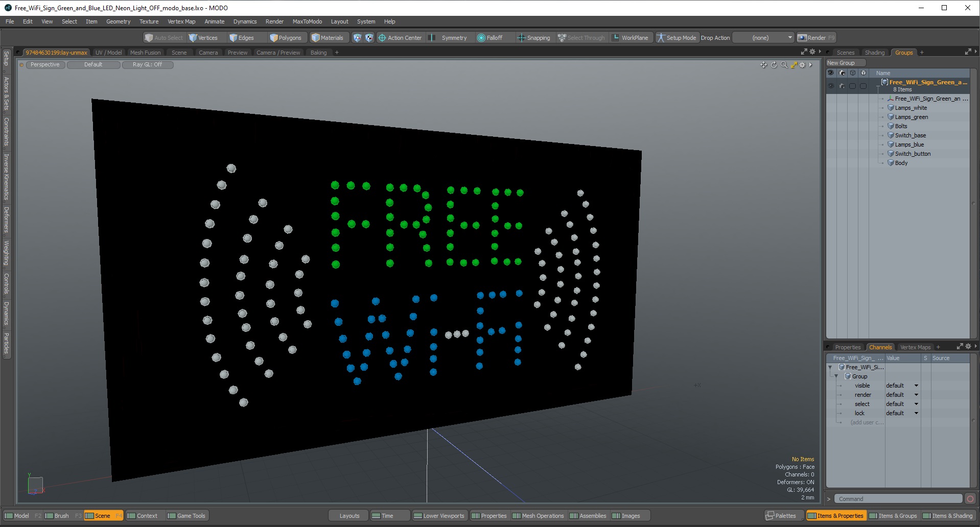Switch to Edges selection mode

click(242, 38)
